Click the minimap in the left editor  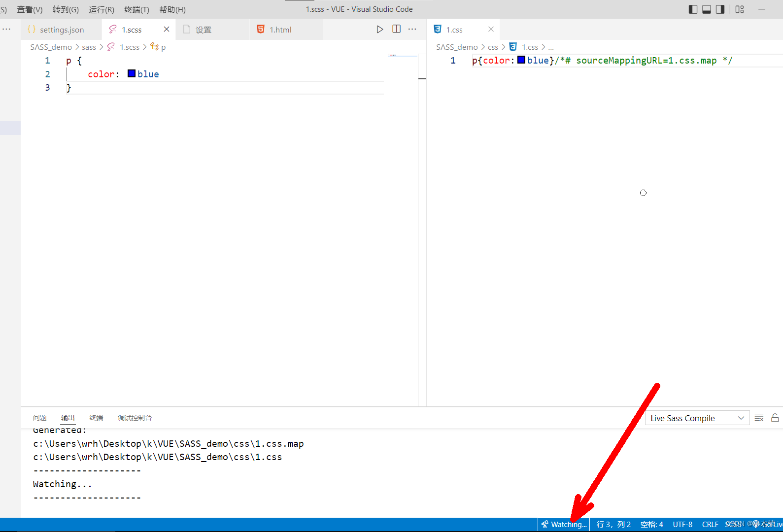pos(402,55)
